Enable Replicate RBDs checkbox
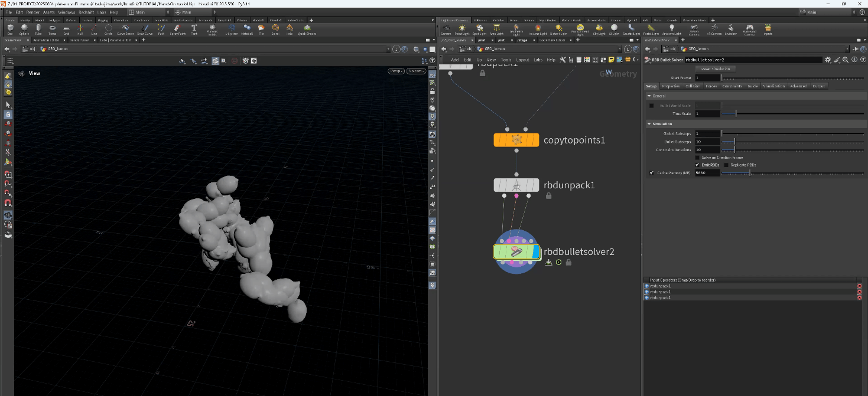 [x=726, y=165]
